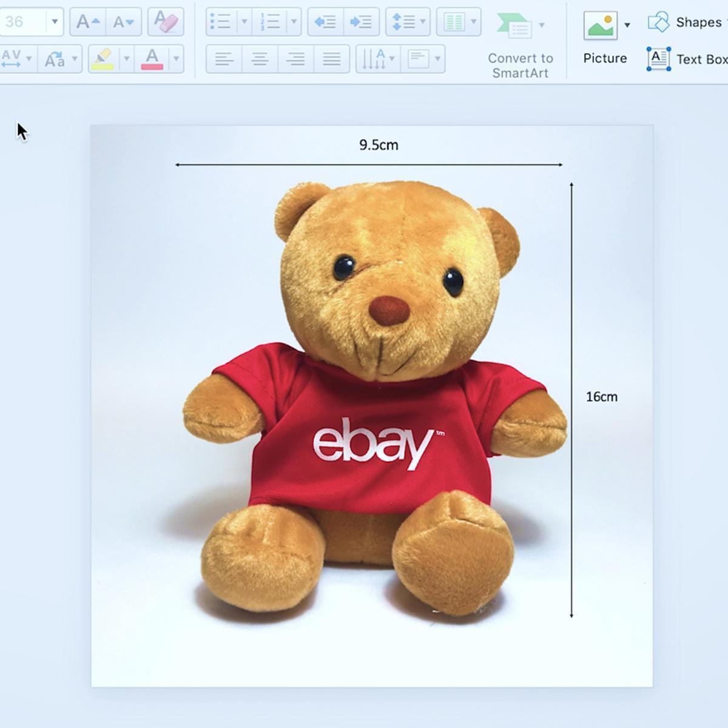Expand the font color dropdown arrow

pos(176,59)
